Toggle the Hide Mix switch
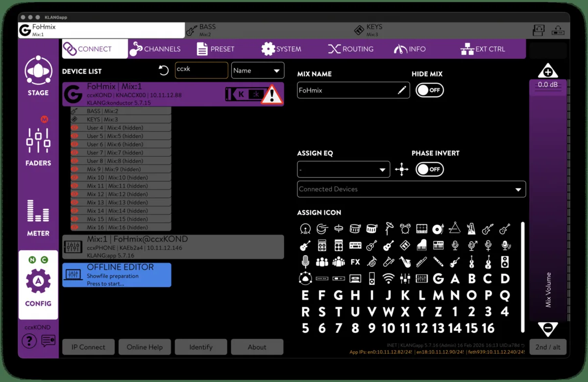Image resolution: width=588 pixels, height=382 pixels. [430, 90]
